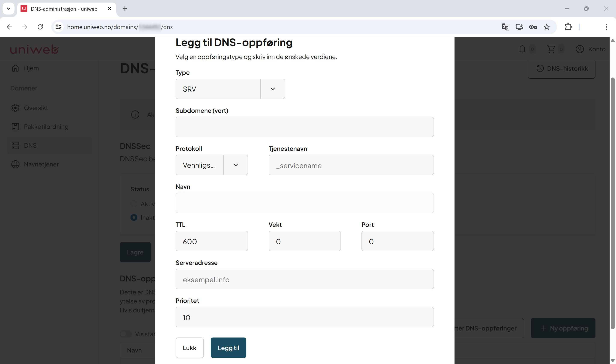
Task: Open a new browser tab
Action: [x=125, y=9]
